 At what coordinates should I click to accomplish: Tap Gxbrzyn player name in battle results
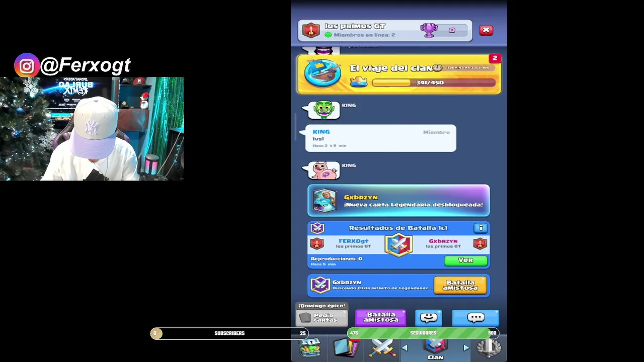443,241
